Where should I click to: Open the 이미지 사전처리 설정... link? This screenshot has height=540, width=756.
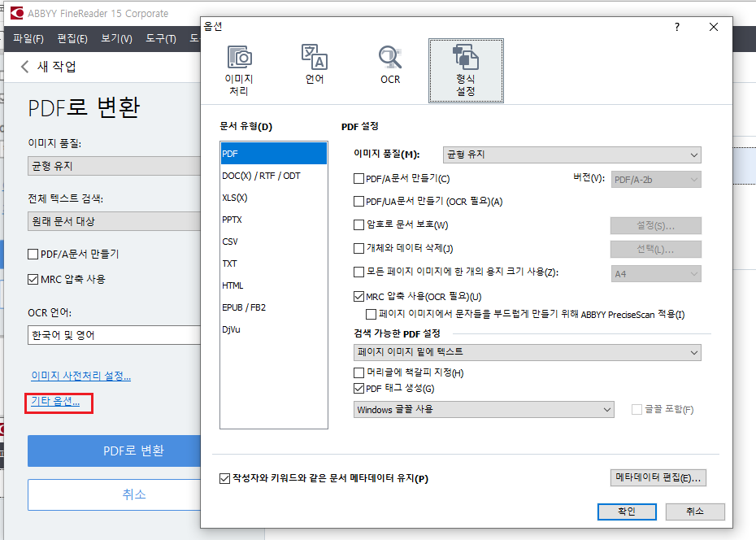pos(81,376)
